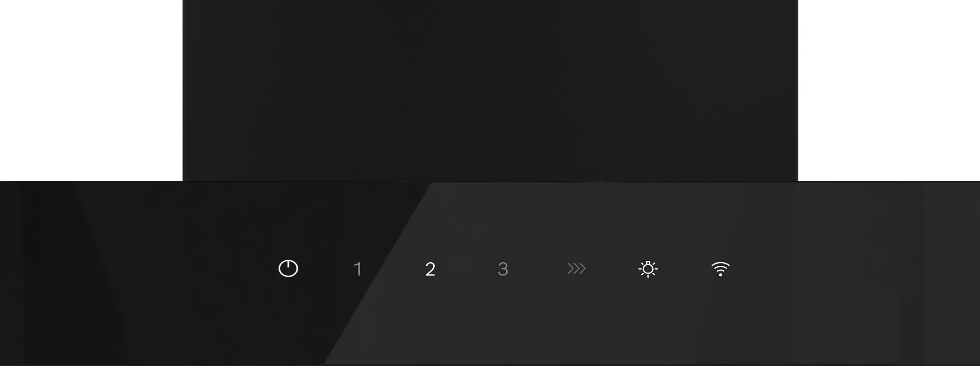Turn off the hood with power symbol
Image resolution: width=980 pixels, height=366 pixels.
coord(288,268)
